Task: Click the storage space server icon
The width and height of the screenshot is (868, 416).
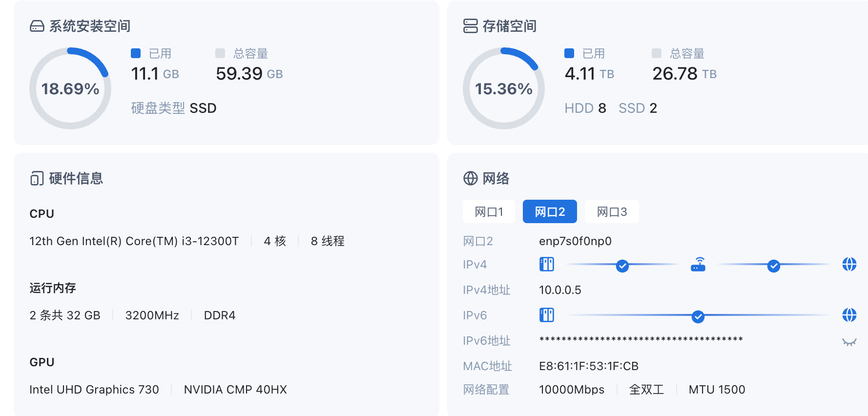Action: 470,26
